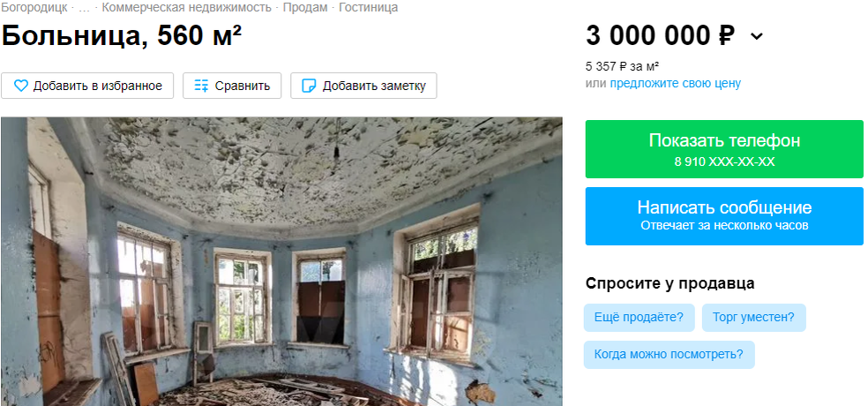This screenshot has width=868, height=406.
Task: Open the Богородицк breadcrumb
Action: tap(34, 8)
